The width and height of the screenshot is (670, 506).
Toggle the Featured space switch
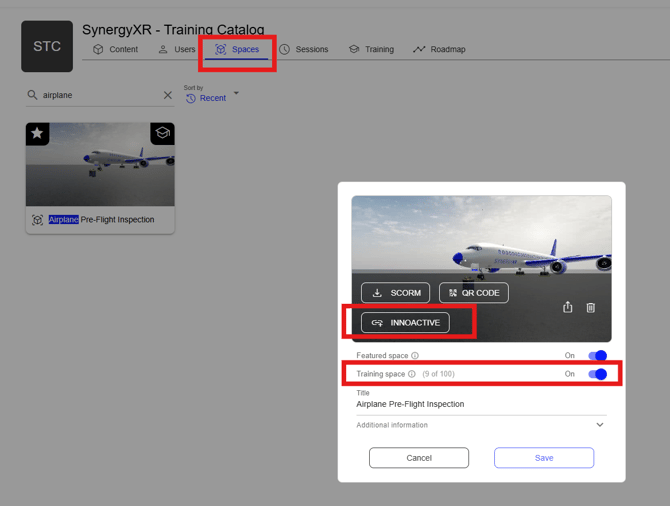[x=597, y=356]
